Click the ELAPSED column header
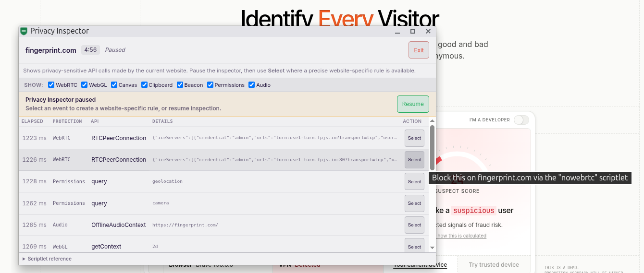Viewport: 644px width, 273px height. pyautogui.click(x=32, y=121)
